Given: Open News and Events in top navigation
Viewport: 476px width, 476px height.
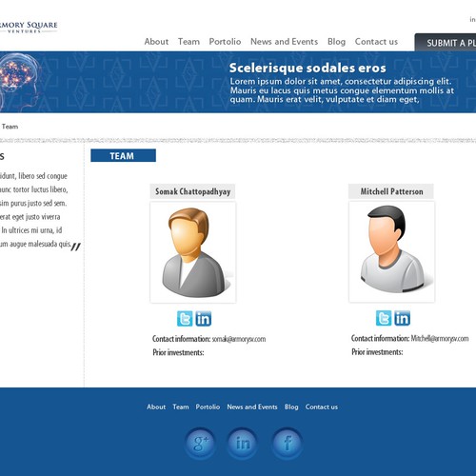Looking at the screenshot, I should click(x=284, y=42).
